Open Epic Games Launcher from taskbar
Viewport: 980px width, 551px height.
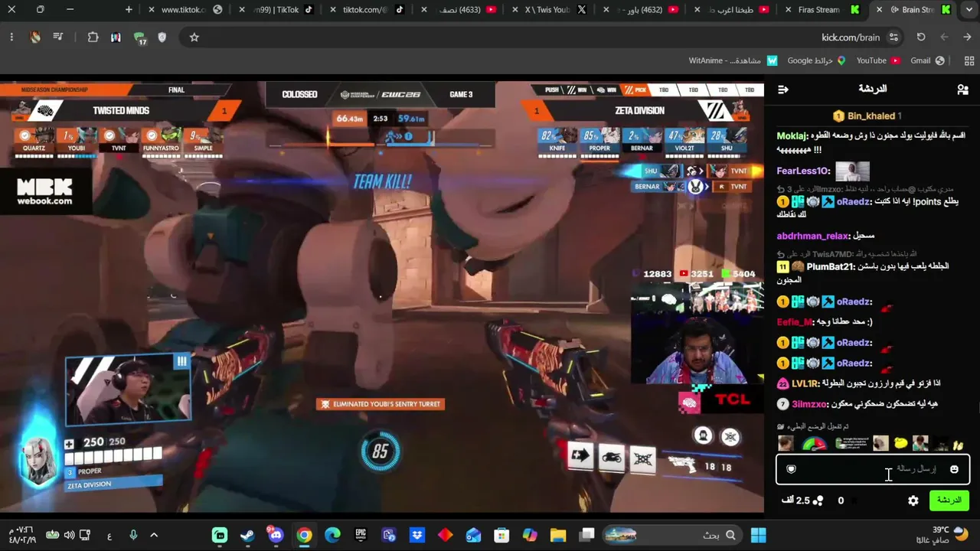pos(361,535)
